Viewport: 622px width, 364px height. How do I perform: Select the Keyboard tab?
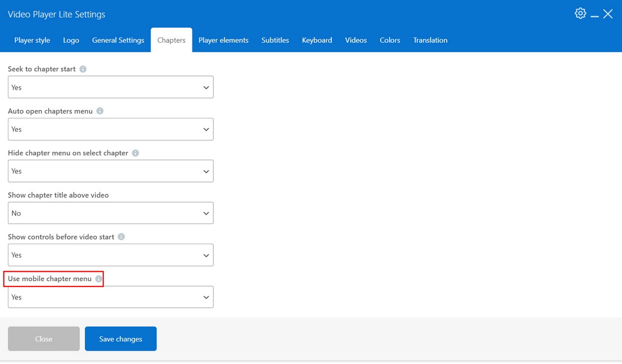(317, 40)
